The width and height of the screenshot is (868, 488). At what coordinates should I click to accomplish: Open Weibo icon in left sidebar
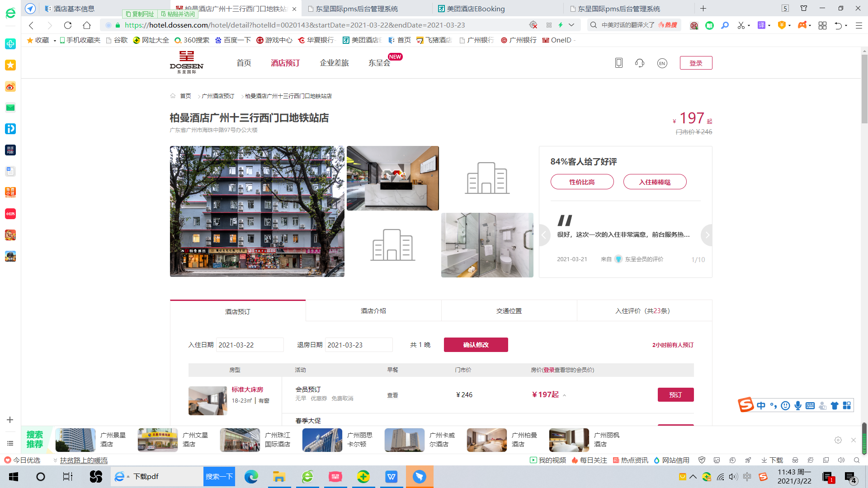[x=10, y=86]
